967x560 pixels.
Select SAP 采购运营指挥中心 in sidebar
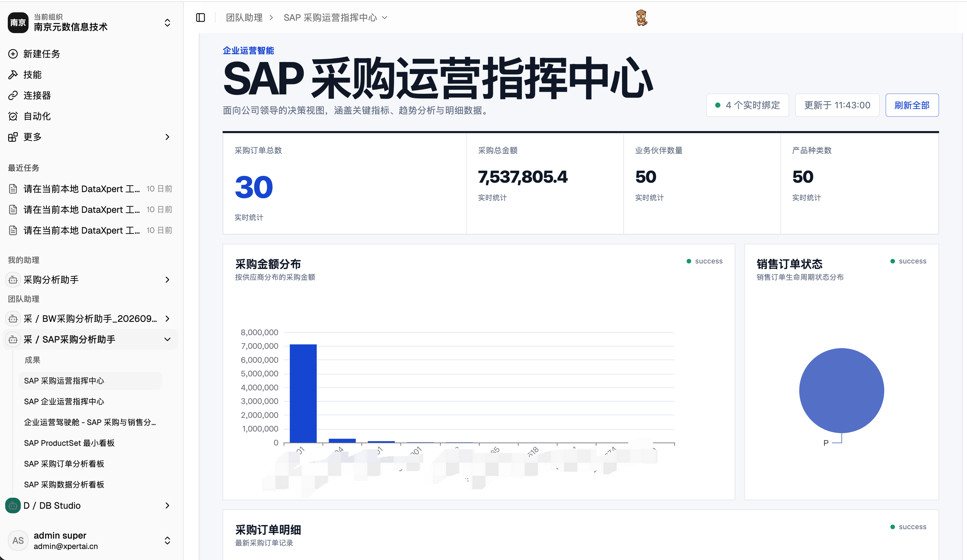(x=90, y=381)
